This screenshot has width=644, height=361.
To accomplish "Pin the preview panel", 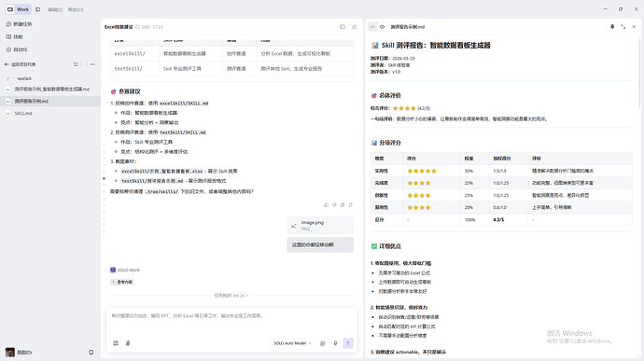I will point(612,27).
